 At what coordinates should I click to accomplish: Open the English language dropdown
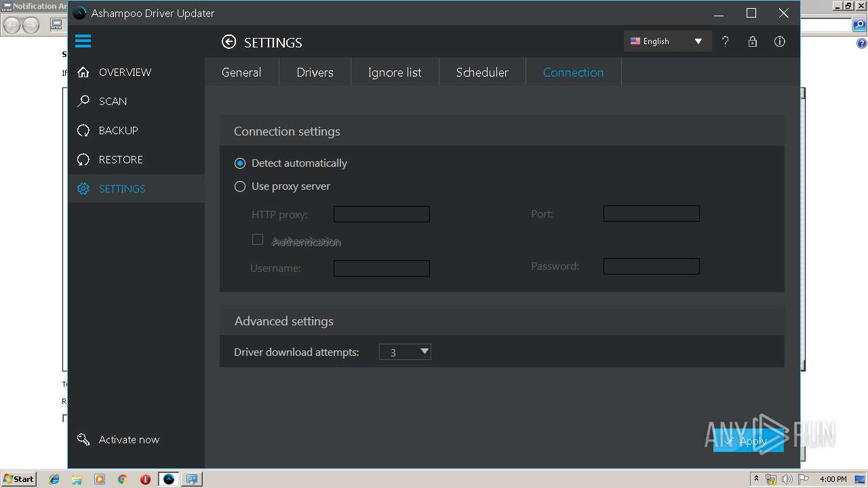click(667, 41)
